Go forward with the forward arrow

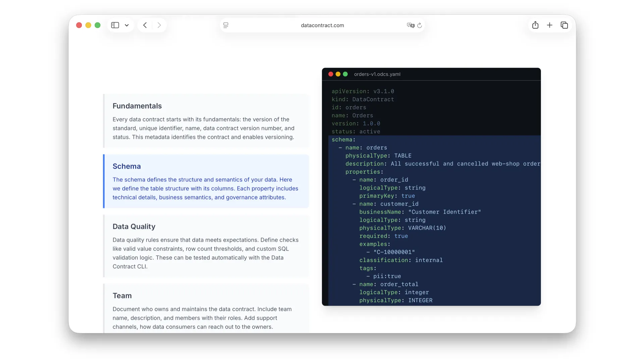[159, 25]
